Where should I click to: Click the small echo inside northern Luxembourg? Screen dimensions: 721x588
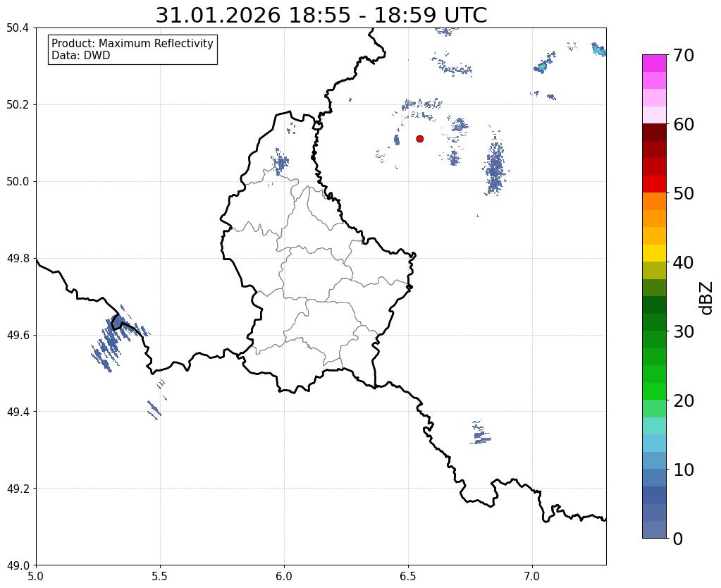pyautogui.click(x=280, y=162)
